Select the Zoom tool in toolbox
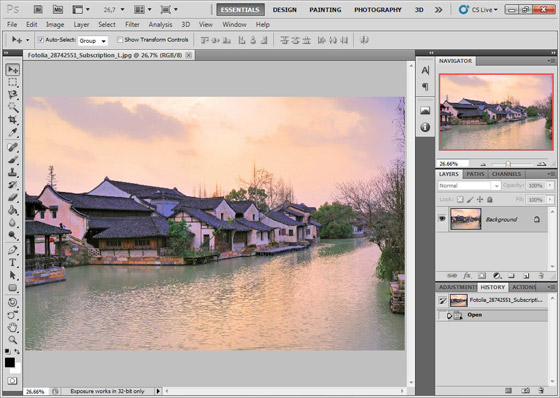The width and height of the screenshot is (560, 398). (12, 339)
